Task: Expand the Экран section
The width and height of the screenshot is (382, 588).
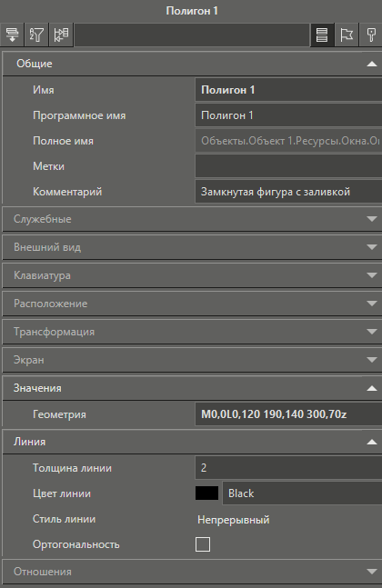Action: pos(192,360)
